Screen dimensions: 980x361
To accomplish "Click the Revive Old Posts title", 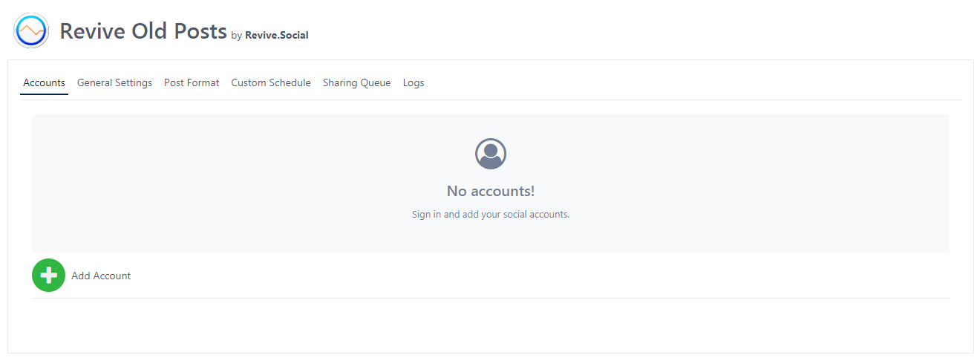I will 143,31.
